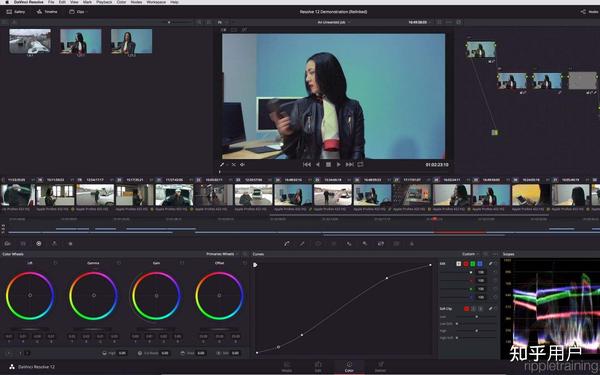Open the Curves palette icon
The height and width of the screenshot is (375, 600).
point(287,243)
